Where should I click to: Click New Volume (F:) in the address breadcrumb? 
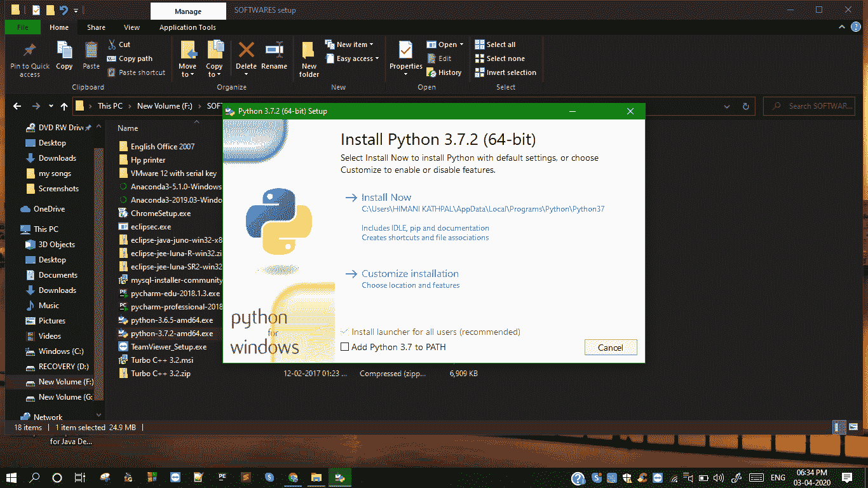165,106
